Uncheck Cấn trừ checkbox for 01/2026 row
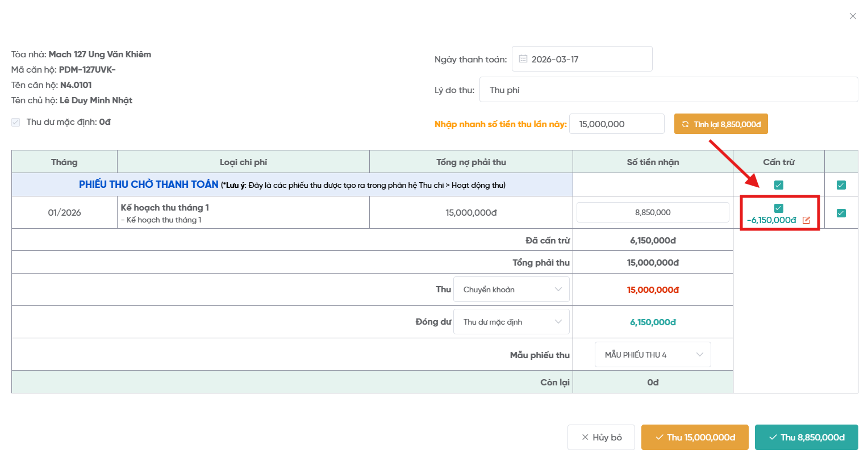The width and height of the screenshot is (868, 466). 779,208
